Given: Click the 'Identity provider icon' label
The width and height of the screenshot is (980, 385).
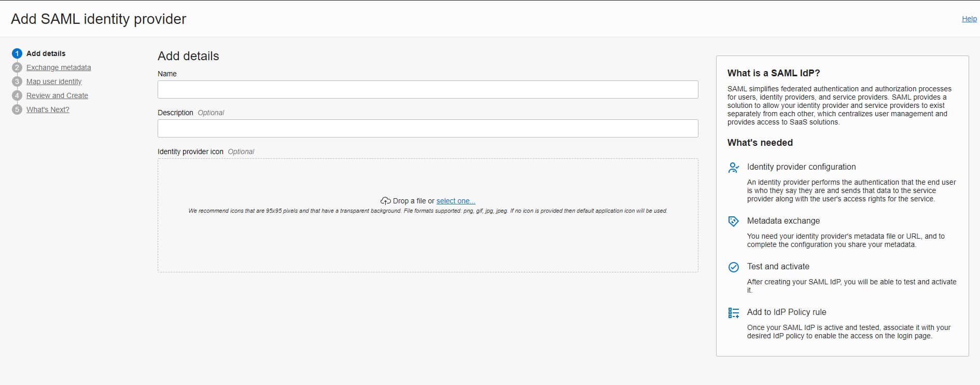Looking at the screenshot, I should tap(190, 152).
